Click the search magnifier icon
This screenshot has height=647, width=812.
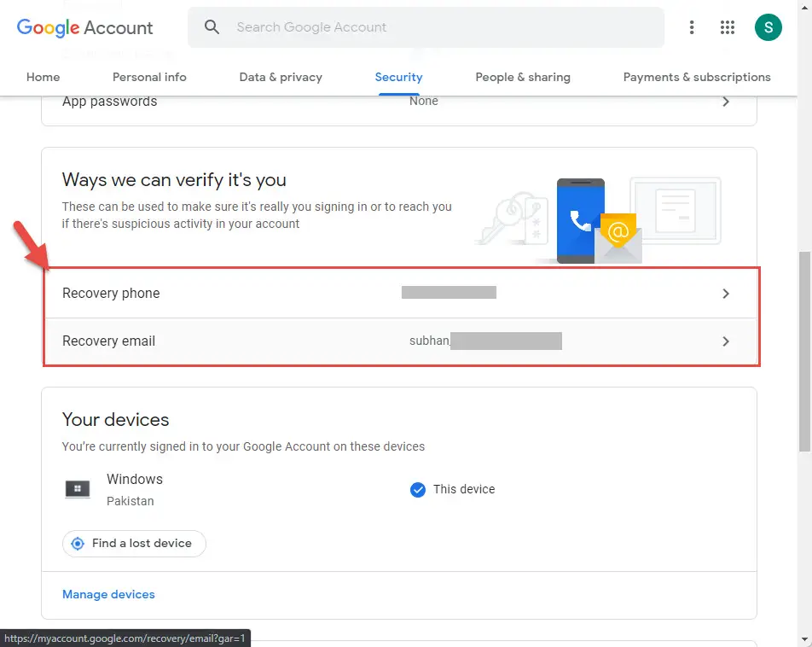[212, 27]
